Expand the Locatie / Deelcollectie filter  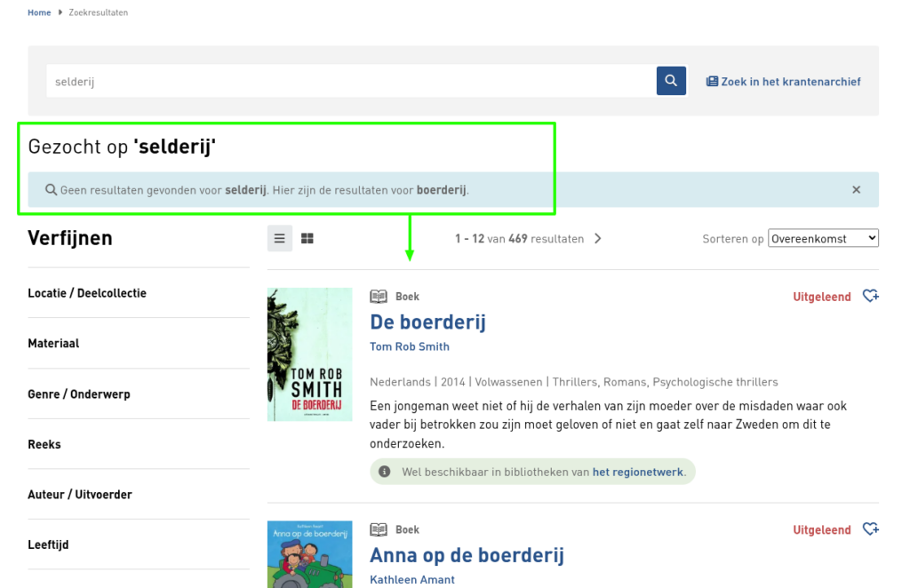[87, 293]
